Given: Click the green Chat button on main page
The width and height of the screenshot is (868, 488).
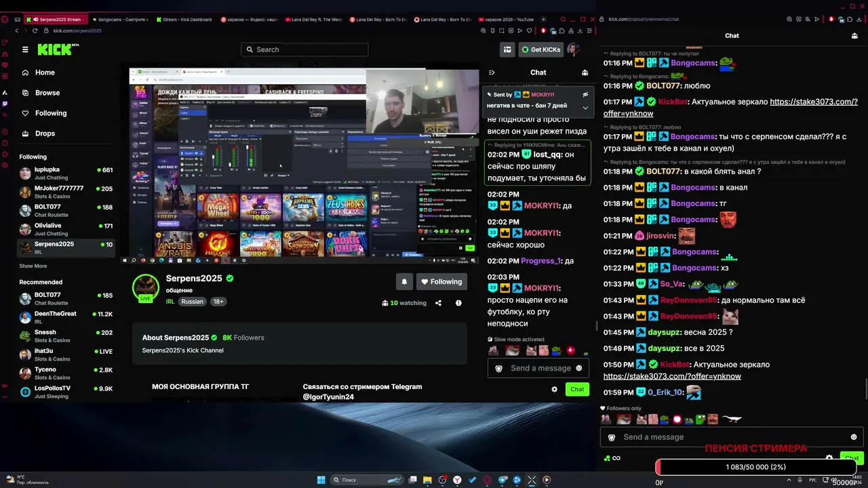Looking at the screenshot, I should point(577,389).
